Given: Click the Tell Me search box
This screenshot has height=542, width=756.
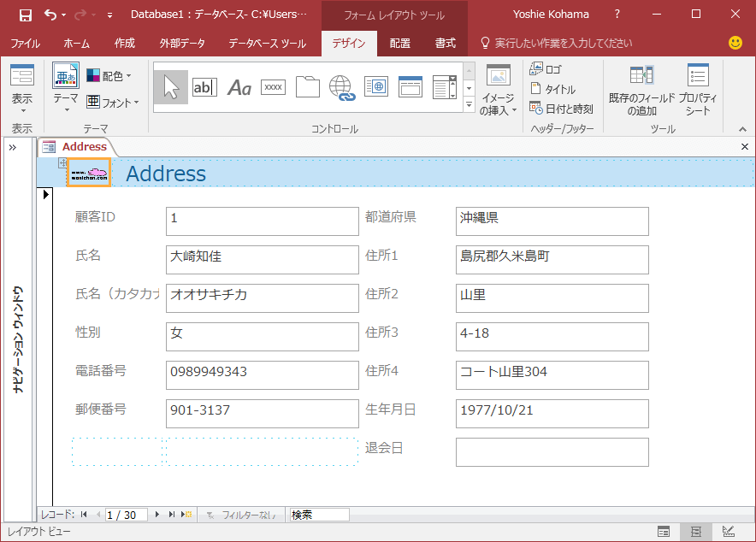Looking at the screenshot, I should click(x=558, y=44).
